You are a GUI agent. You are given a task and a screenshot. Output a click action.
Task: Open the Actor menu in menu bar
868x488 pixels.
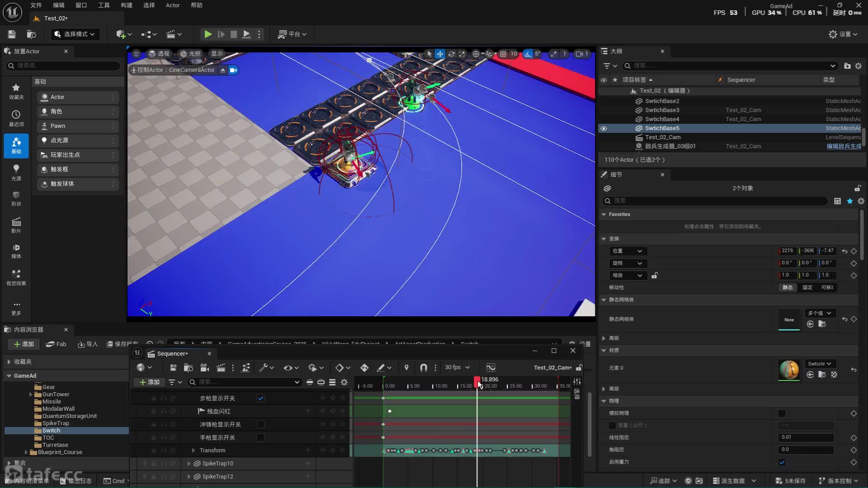[173, 5]
